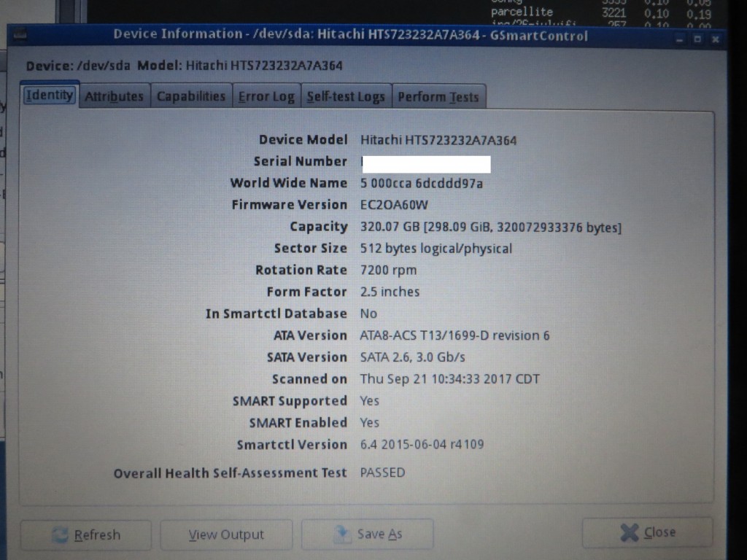Select the SATA Version value SATA 2.6, 3.0 Gb/s
The height and width of the screenshot is (560, 747).
click(x=413, y=357)
